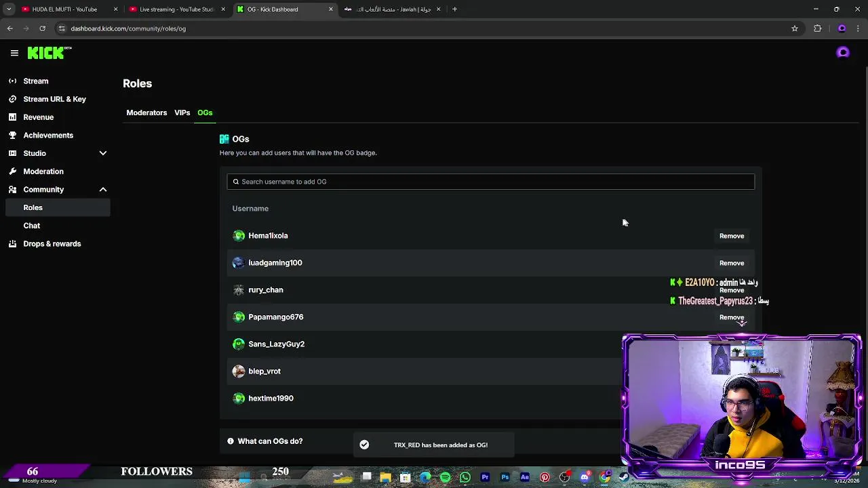Open After Effects from taskbar
This screenshot has height=488, width=868.
click(525, 477)
